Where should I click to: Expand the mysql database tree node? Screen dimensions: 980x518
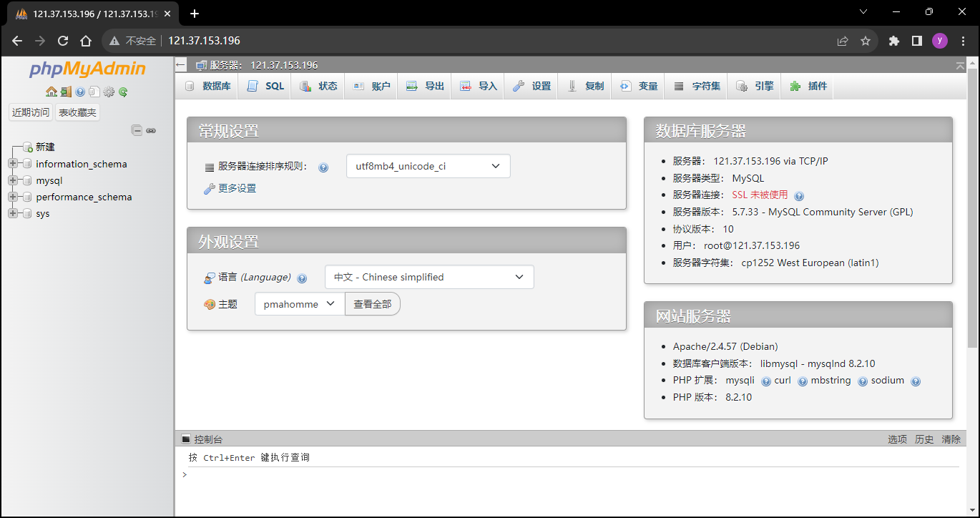pos(13,180)
